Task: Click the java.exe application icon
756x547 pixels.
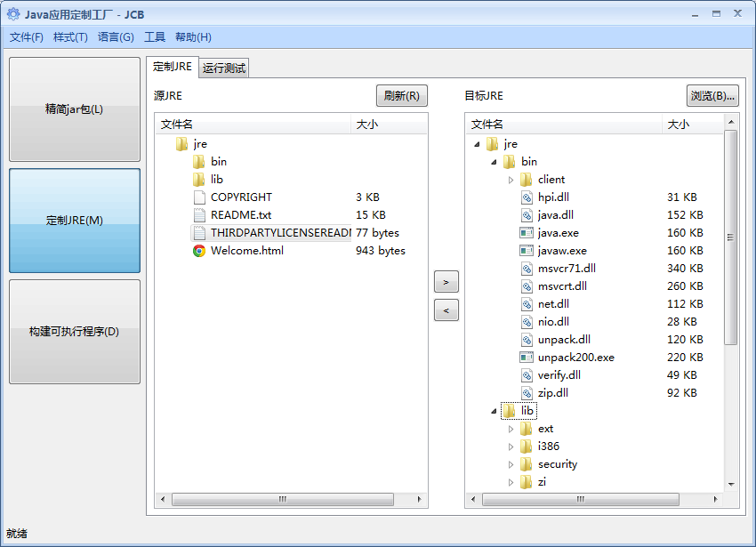Action: pyautogui.click(x=526, y=233)
